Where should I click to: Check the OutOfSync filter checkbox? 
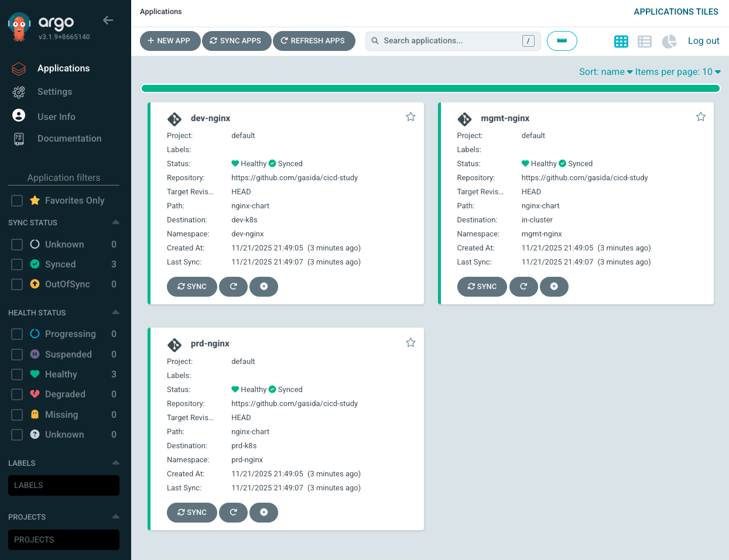17,284
